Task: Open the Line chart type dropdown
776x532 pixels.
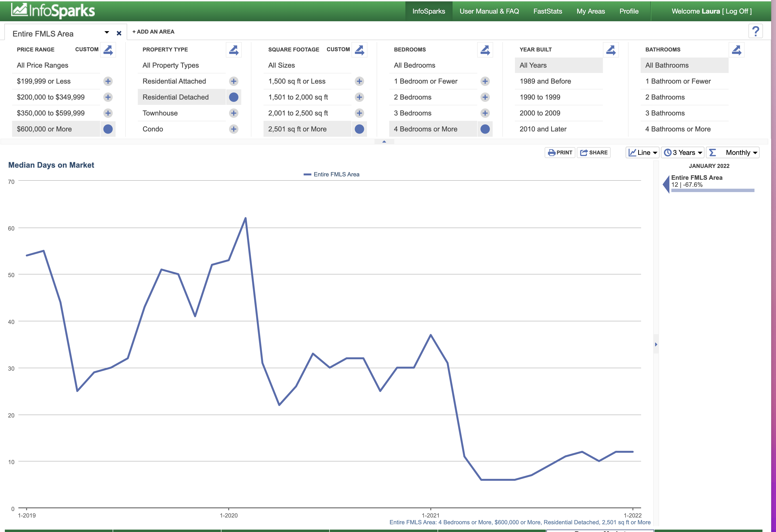Action: (643, 152)
